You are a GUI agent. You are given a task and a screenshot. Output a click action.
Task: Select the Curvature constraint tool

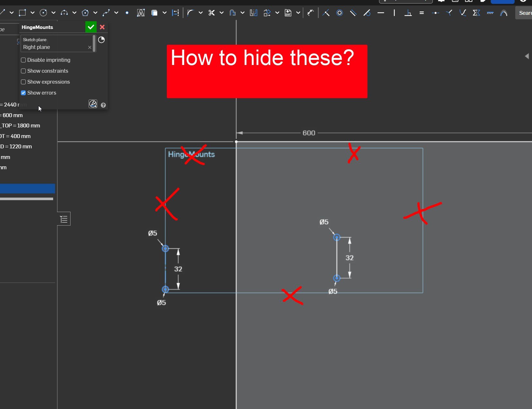pyautogui.click(x=504, y=13)
